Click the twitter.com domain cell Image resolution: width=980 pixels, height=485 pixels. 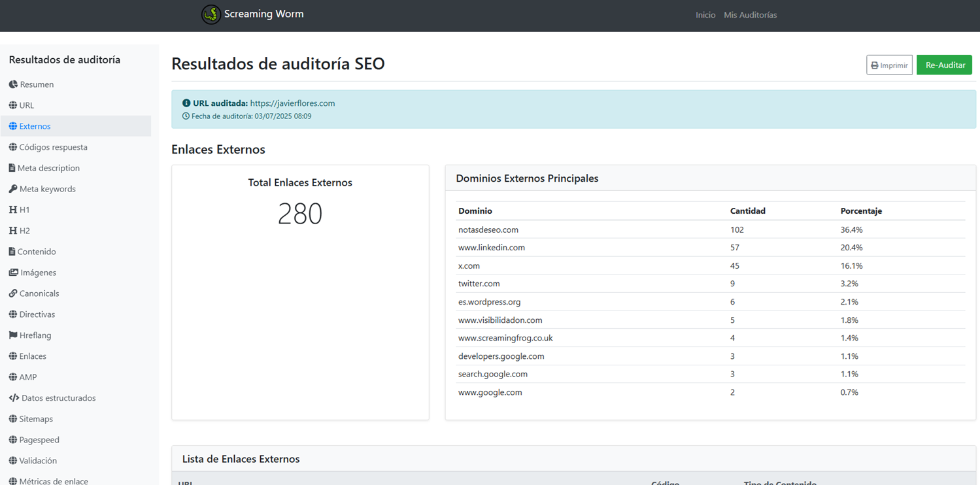coord(479,284)
